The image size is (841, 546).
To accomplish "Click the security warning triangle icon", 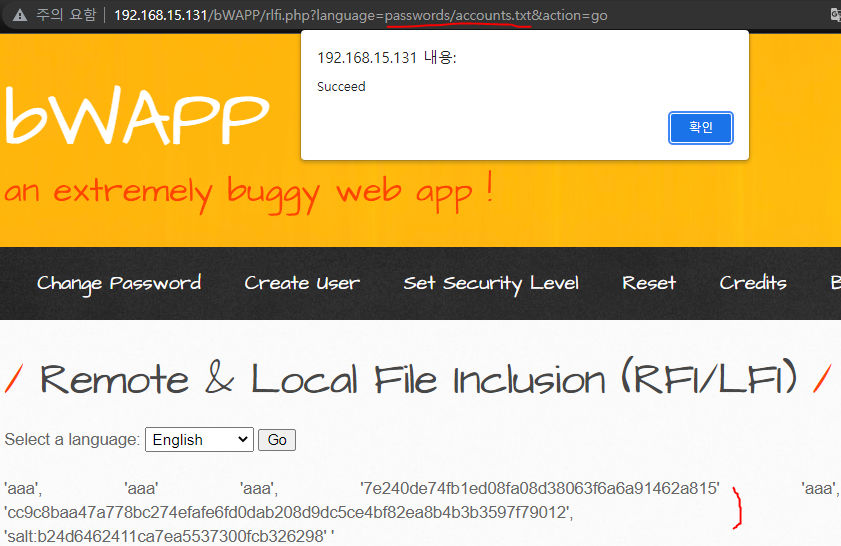I will pos(20,15).
